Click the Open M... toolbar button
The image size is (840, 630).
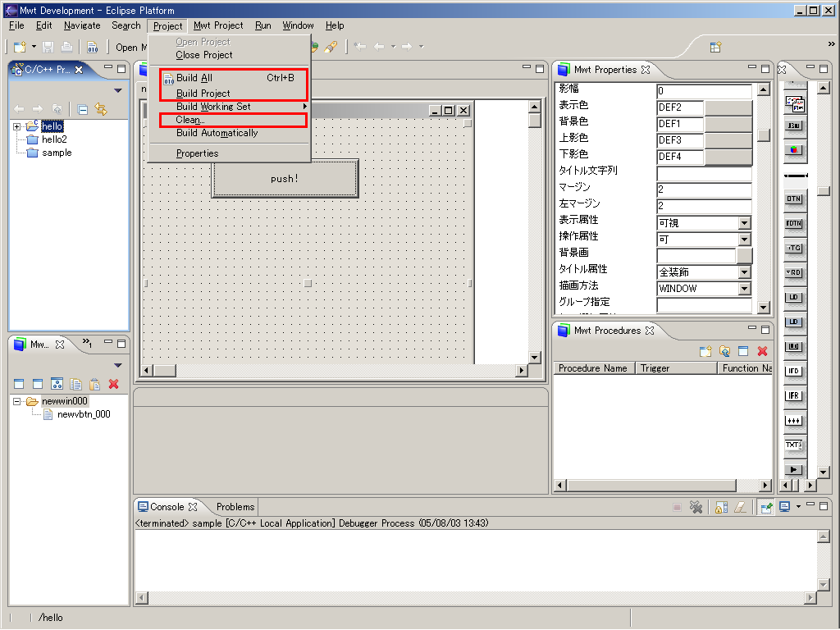130,47
